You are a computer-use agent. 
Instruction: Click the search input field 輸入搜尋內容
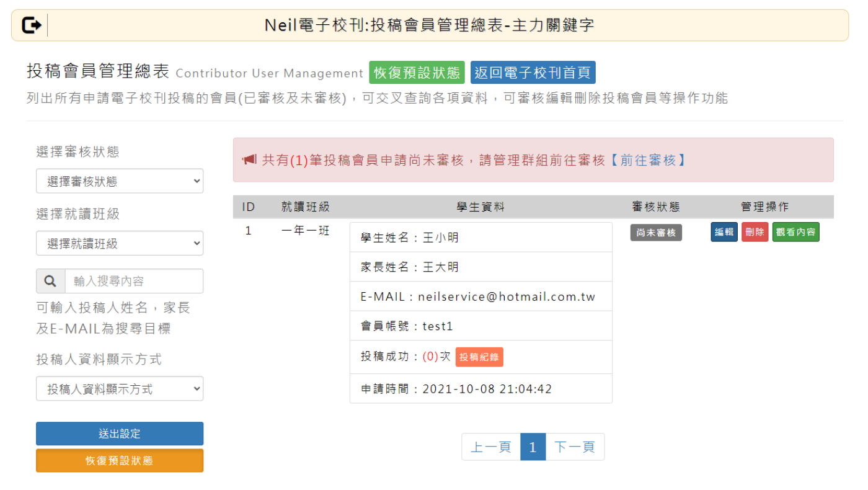pyautogui.click(x=133, y=281)
